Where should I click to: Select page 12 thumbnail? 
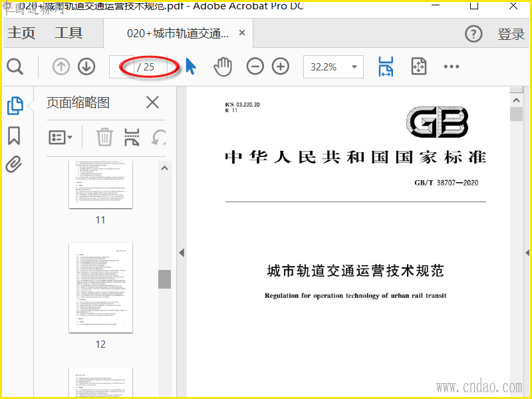[x=100, y=288]
